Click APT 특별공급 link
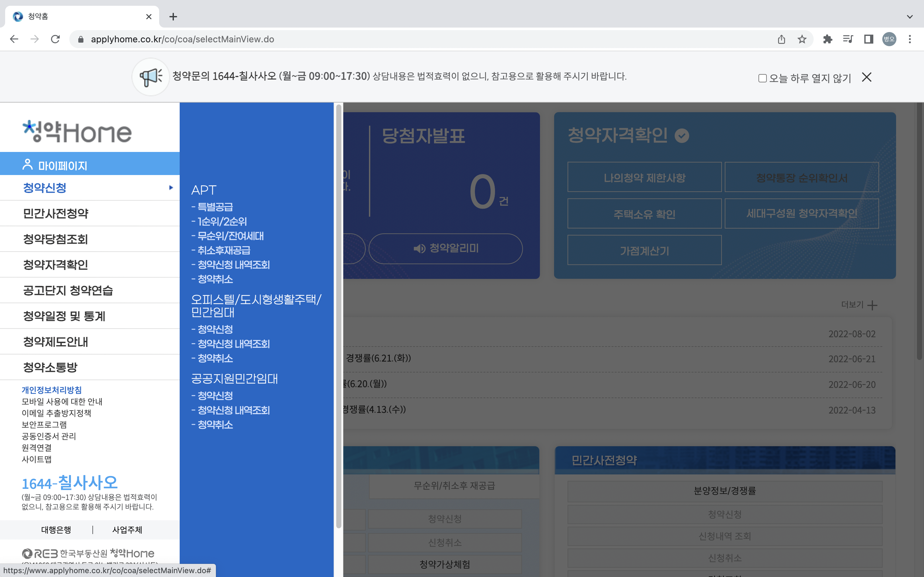 click(x=215, y=207)
